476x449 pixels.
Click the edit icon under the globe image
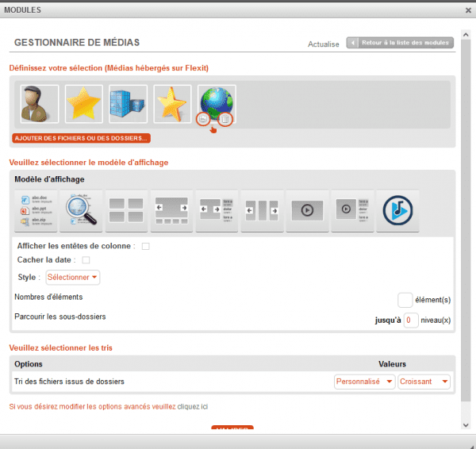tap(204, 119)
